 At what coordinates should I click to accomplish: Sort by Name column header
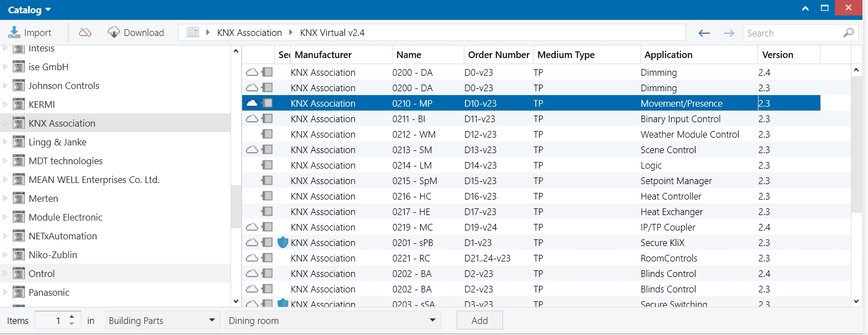(428, 55)
